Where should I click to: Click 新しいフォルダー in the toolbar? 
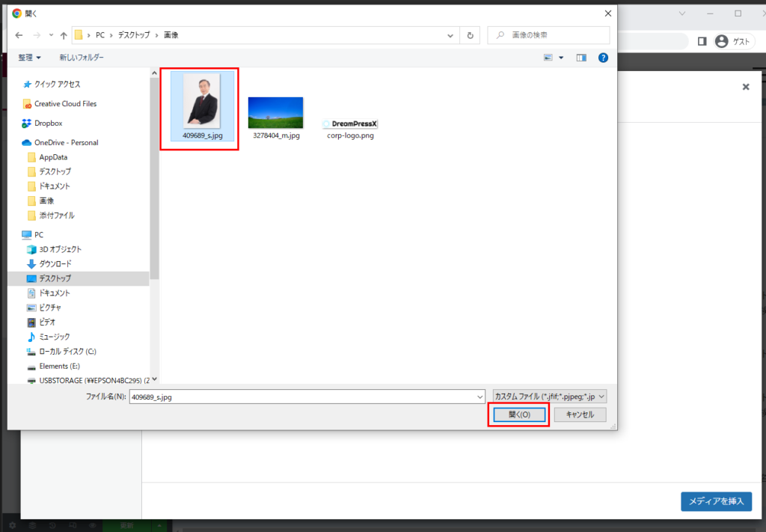click(x=82, y=58)
